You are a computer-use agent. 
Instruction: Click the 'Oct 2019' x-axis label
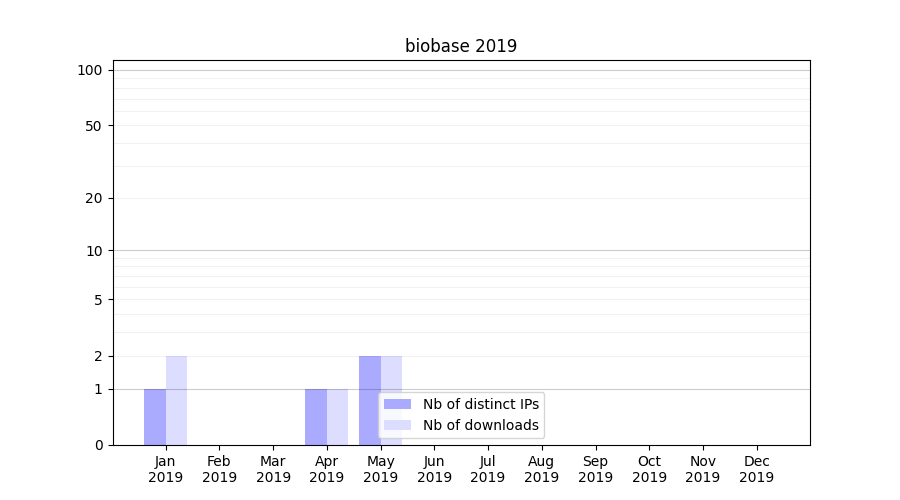pyautogui.click(x=649, y=469)
